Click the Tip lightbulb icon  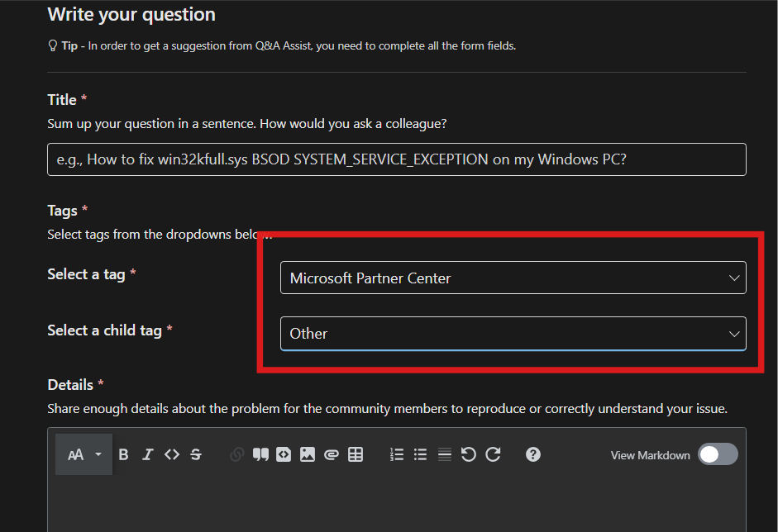point(53,46)
